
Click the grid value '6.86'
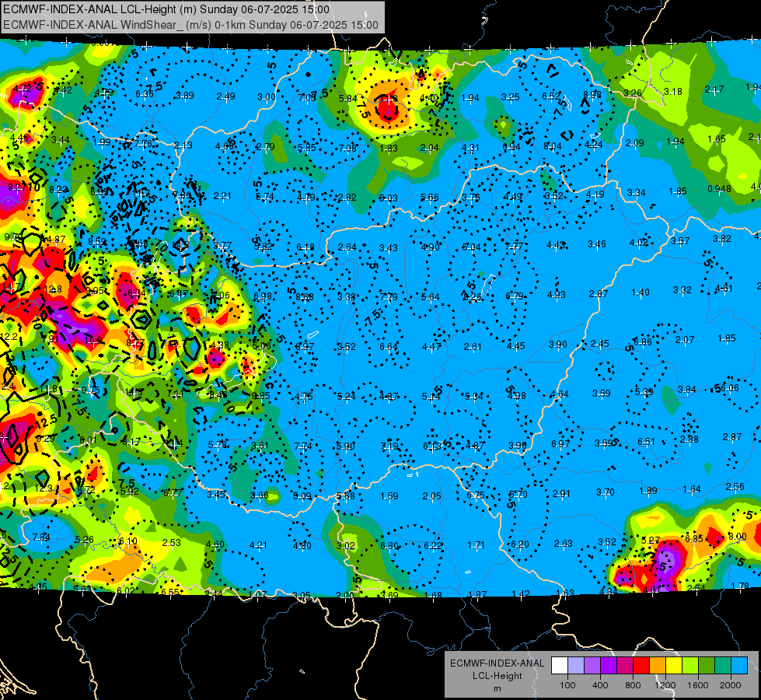coord(643,342)
